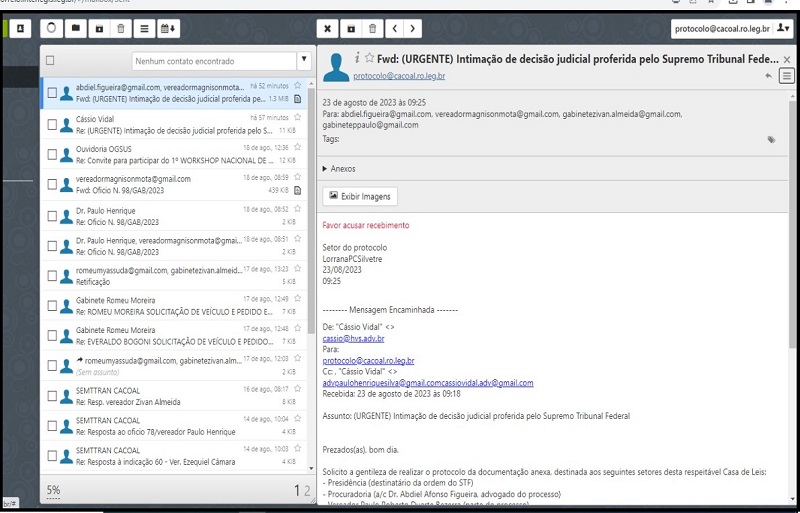Tick the checkbox for Cássio Vidal email
800x513 pixels.
coord(52,124)
